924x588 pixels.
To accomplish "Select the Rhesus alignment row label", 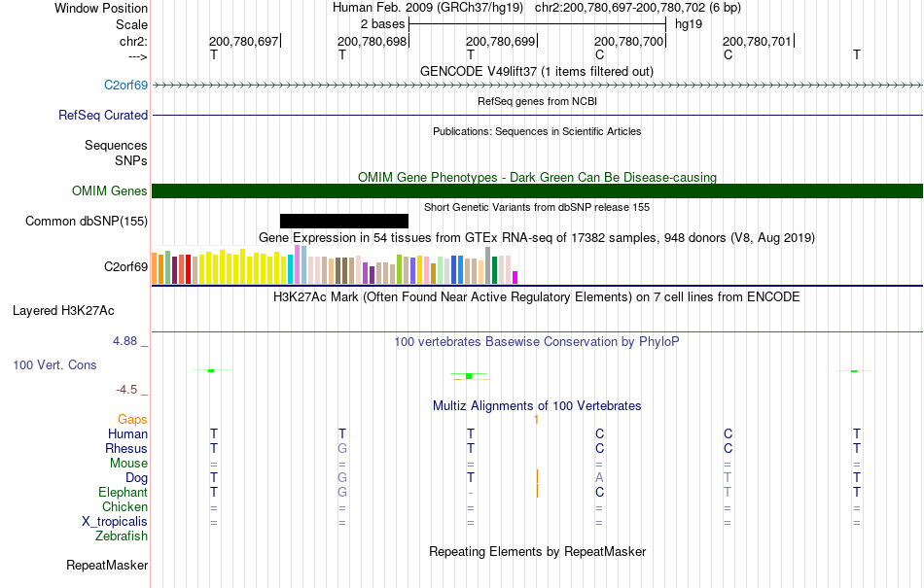I will [126, 448].
